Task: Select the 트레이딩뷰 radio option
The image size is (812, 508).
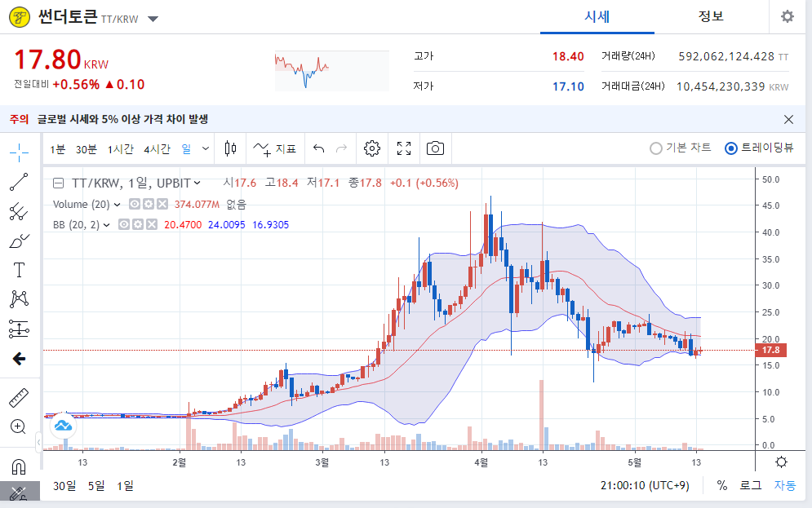Action: point(759,148)
